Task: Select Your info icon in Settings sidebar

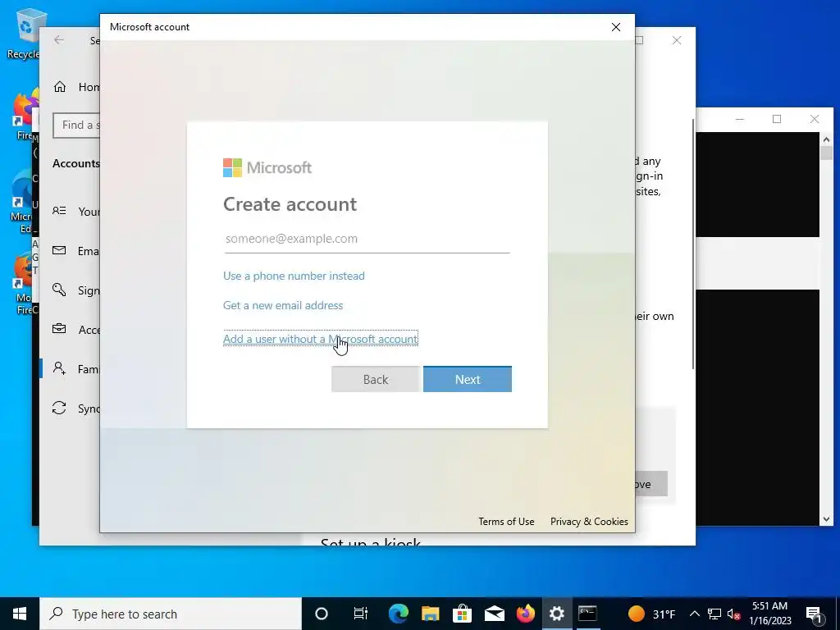Action: [59, 211]
